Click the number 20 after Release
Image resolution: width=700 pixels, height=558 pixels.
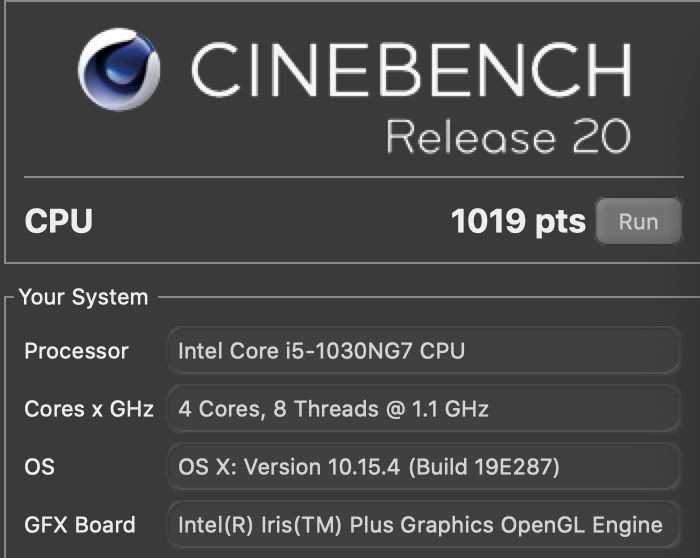pyautogui.click(x=601, y=136)
